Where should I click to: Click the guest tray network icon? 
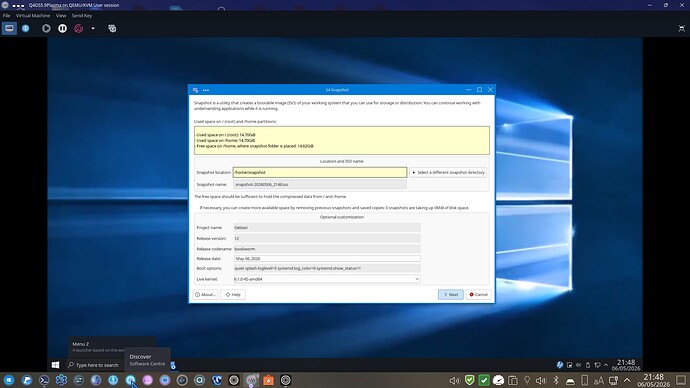tap(597, 365)
